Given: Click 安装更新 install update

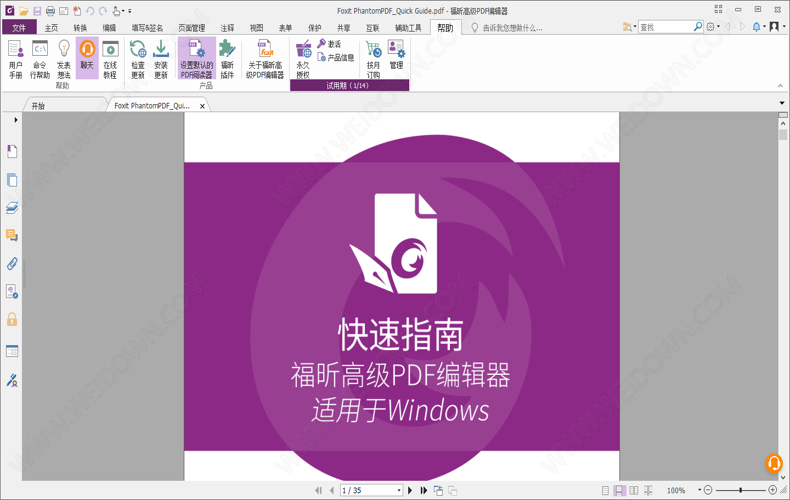Looking at the screenshot, I should click(x=161, y=59).
